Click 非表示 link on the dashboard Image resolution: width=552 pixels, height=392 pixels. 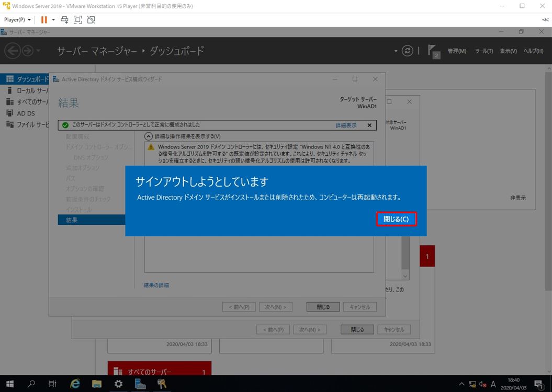coord(518,198)
